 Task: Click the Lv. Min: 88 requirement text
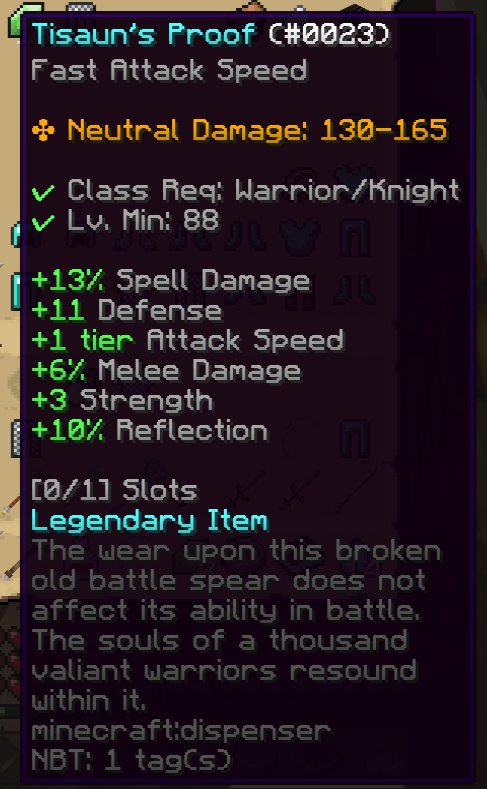(144, 221)
